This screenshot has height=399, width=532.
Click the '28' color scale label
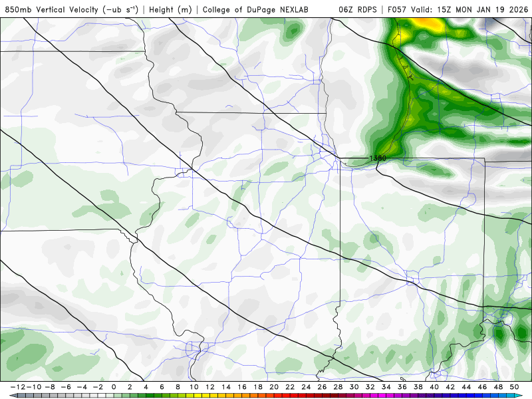[338, 387]
